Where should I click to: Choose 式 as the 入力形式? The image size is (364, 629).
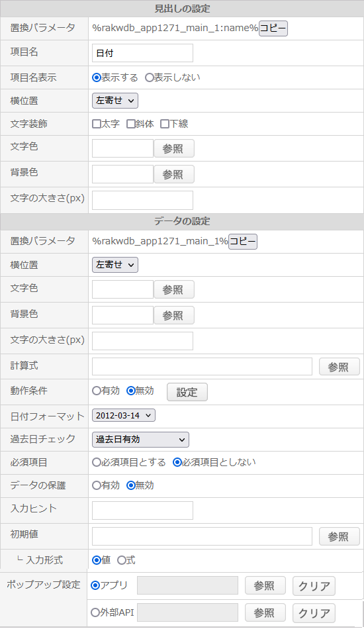[122, 560]
